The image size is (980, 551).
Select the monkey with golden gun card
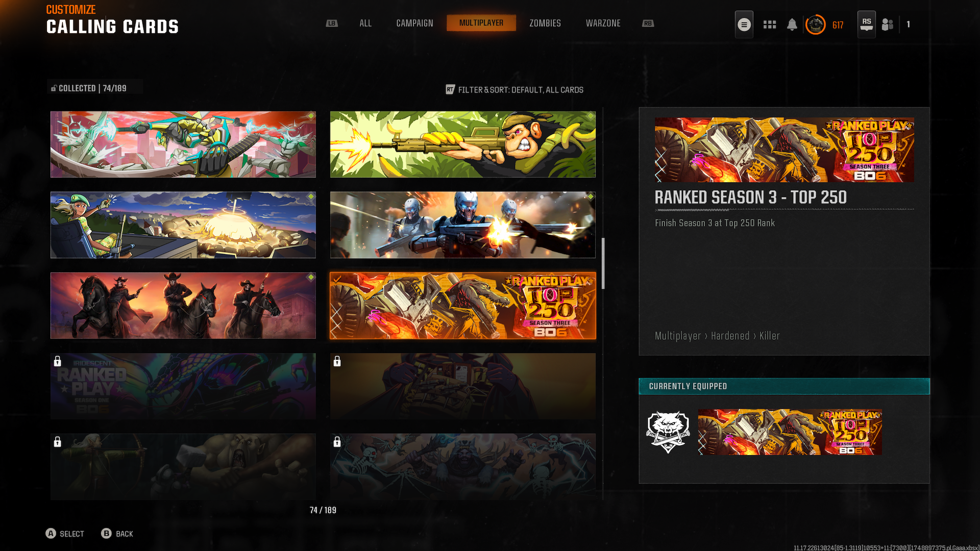463,144
